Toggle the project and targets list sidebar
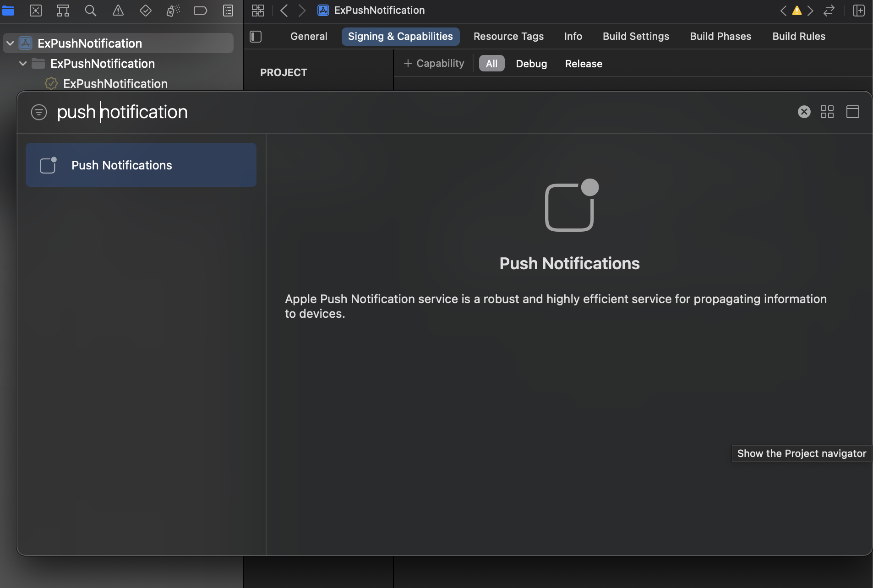The image size is (873, 588). point(256,37)
